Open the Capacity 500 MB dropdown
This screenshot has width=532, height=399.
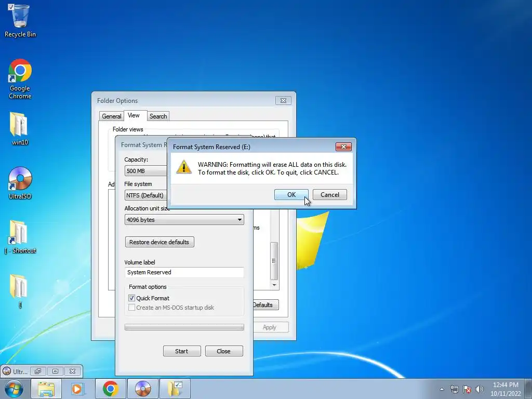(146, 170)
